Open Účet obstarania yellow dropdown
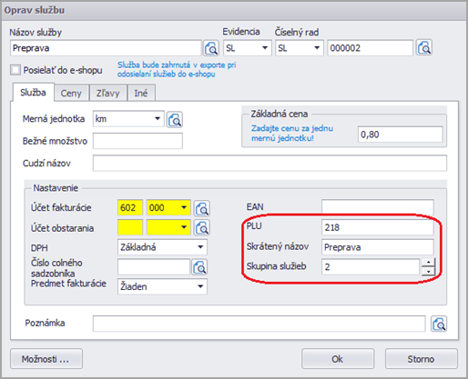The image size is (468, 379). click(184, 227)
